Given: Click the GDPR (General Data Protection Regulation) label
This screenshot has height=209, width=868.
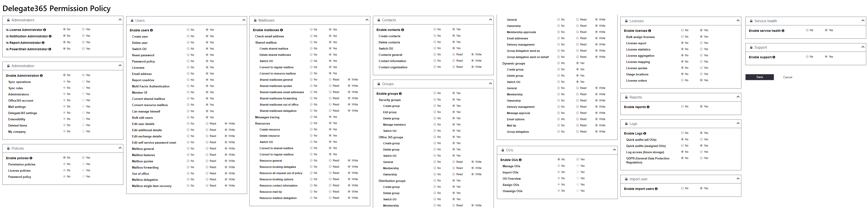Looking at the screenshot, I should click(x=648, y=161).
